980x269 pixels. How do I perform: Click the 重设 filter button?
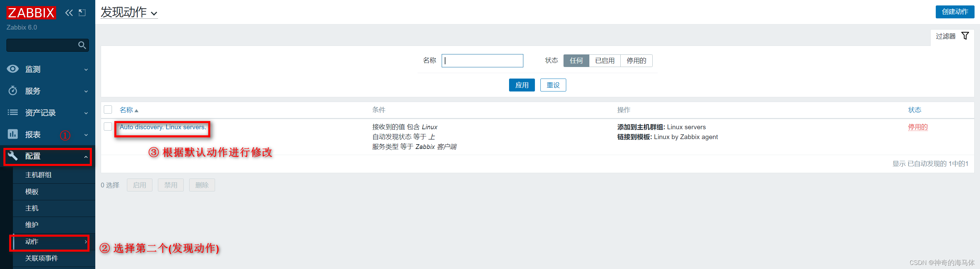(x=553, y=85)
